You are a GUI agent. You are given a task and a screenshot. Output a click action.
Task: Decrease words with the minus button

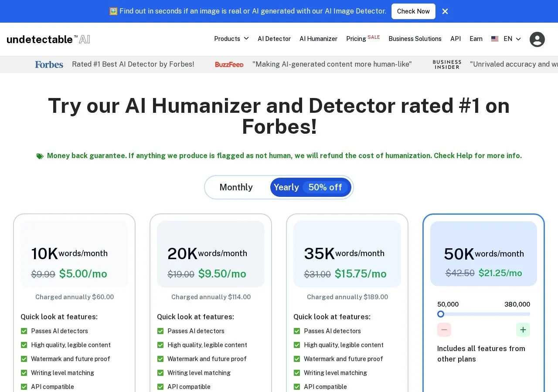tap(444, 330)
